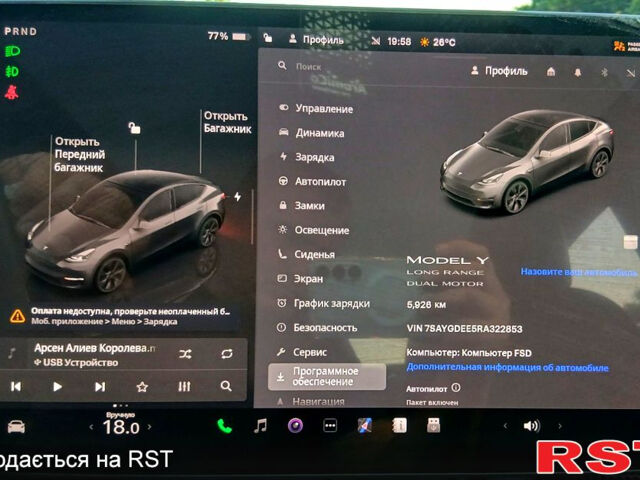Screen dimensions: 640x480
Task: Raise volume with right arrow
Action: 560,426
